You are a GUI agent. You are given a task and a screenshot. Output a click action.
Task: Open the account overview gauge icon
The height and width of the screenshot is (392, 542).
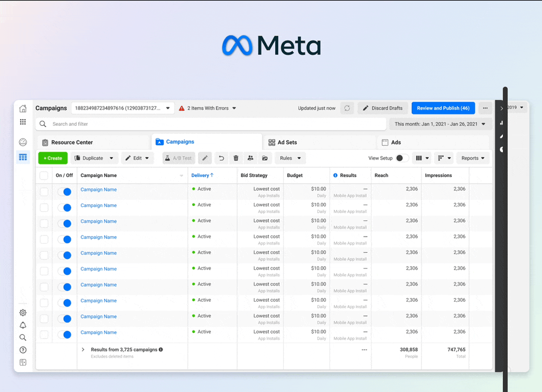point(23,142)
